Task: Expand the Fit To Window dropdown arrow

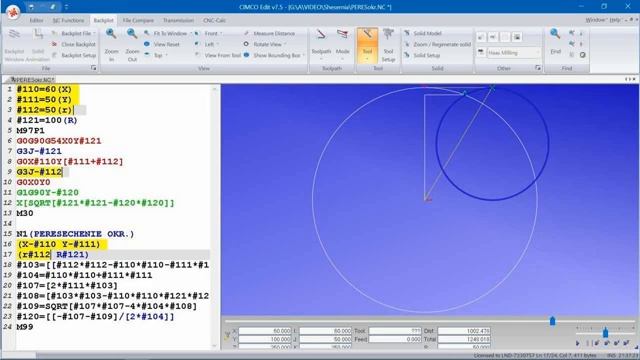Action: [191, 33]
